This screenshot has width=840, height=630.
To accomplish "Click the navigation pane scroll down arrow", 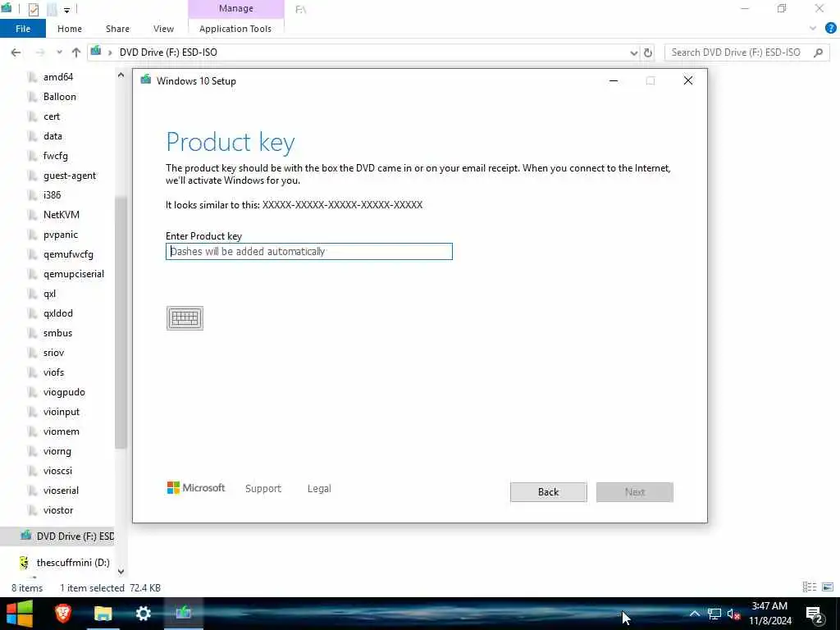I will click(x=121, y=571).
